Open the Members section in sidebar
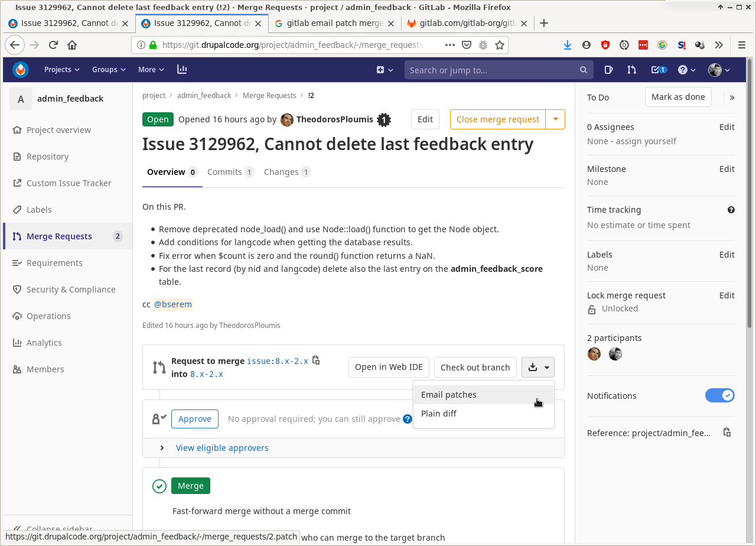Viewport: 756px width, 546px height. point(45,369)
